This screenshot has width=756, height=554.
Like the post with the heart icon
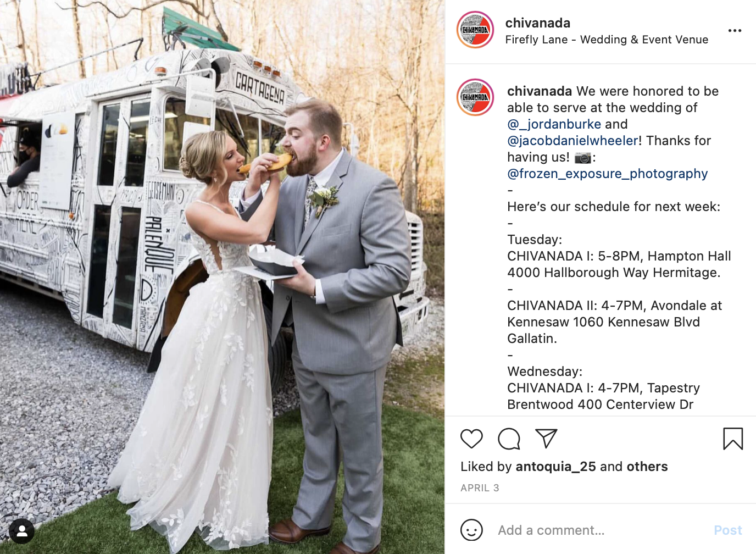[x=471, y=439]
